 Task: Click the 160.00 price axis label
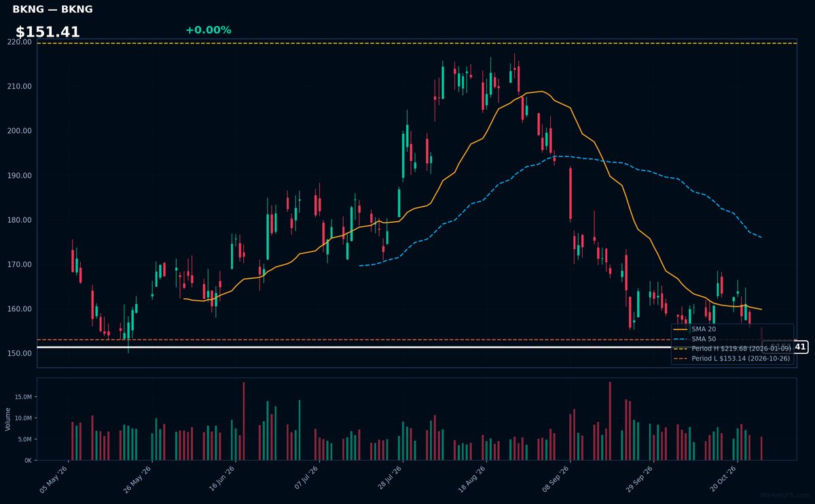(20, 309)
